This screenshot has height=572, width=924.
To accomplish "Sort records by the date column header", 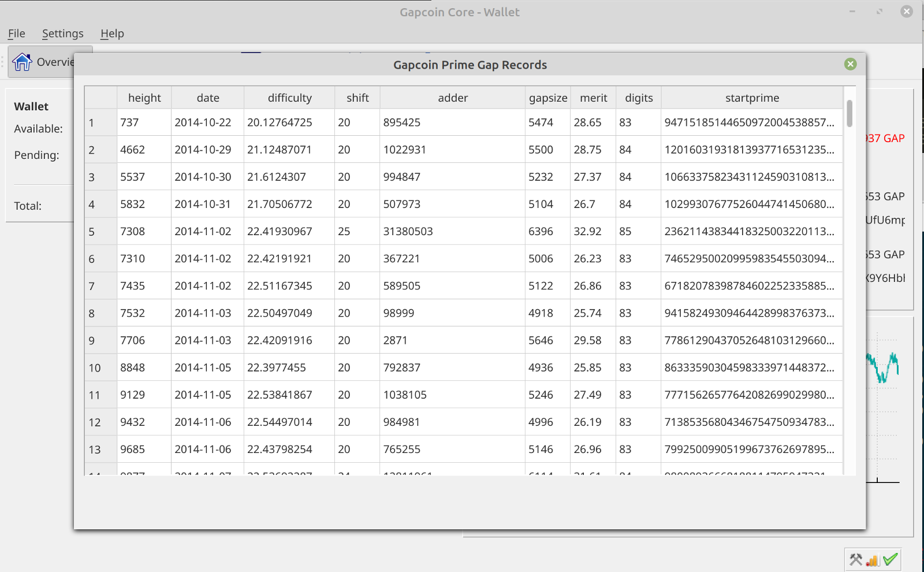I will pyautogui.click(x=208, y=98).
